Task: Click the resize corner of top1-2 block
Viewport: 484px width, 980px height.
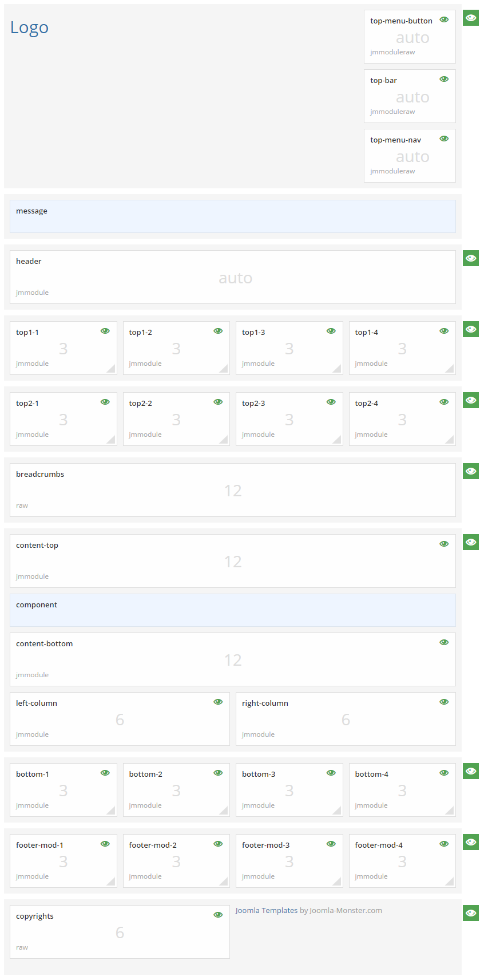Action: point(224,369)
